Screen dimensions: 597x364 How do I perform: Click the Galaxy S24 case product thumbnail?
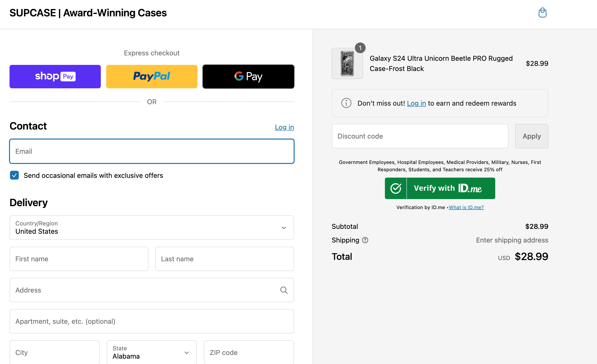(347, 63)
